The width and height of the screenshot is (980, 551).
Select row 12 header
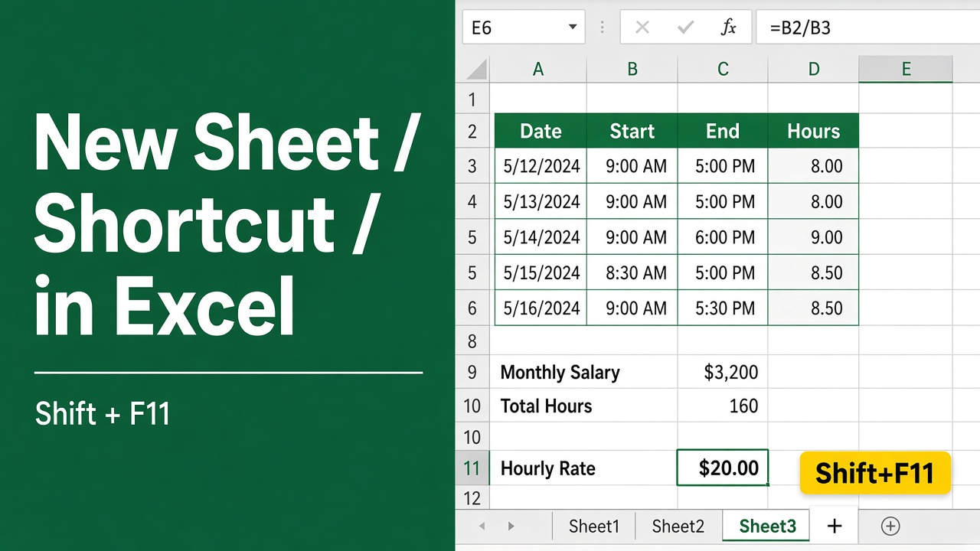(x=472, y=498)
